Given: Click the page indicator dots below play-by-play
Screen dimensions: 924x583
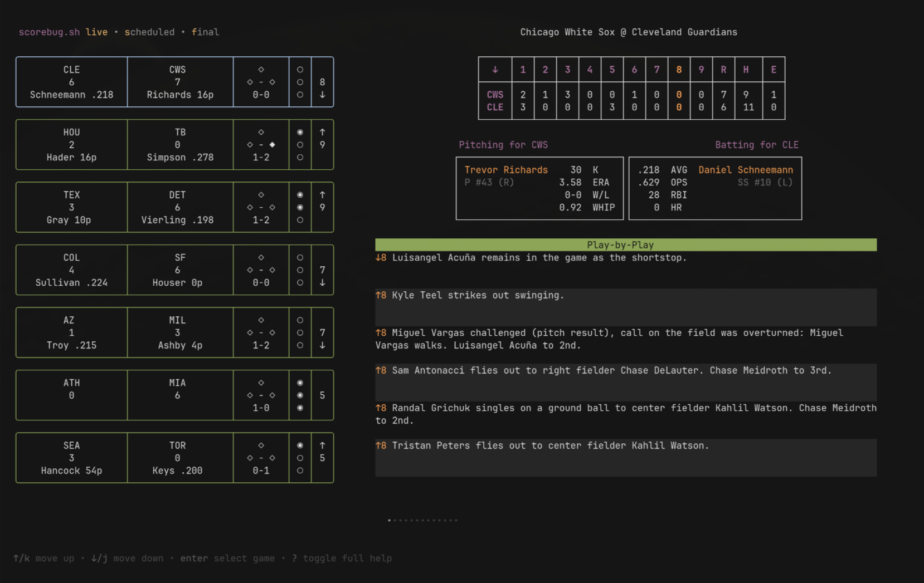Looking at the screenshot, I should (x=422, y=520).
